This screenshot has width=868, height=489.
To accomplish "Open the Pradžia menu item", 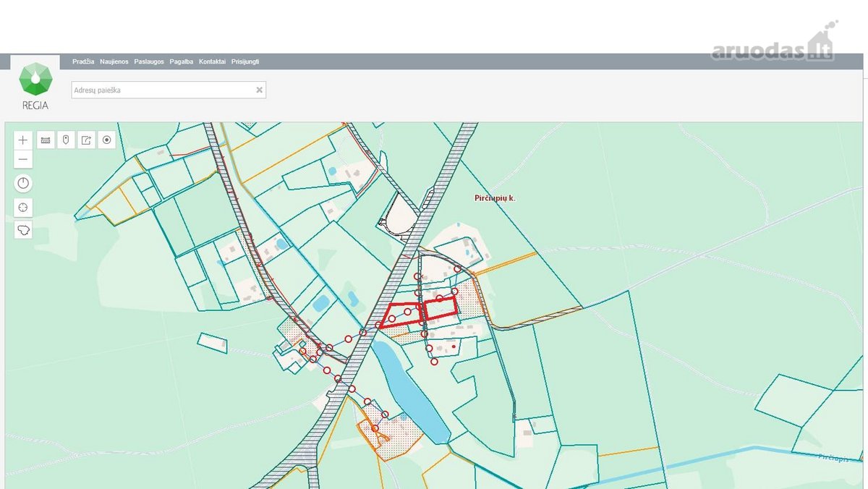I will (x=83, y=62).
